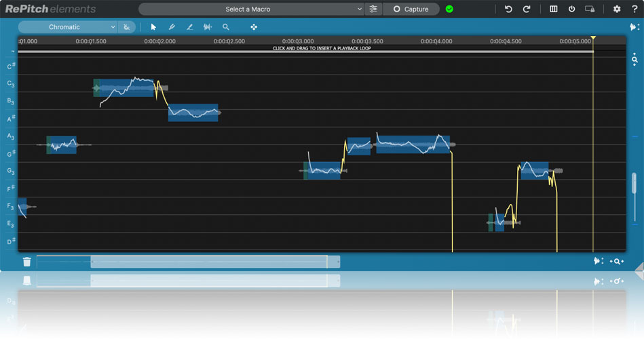Activate the magnifier zoom tool
Viewport: 644px width, 339px height.
(226, 27)
